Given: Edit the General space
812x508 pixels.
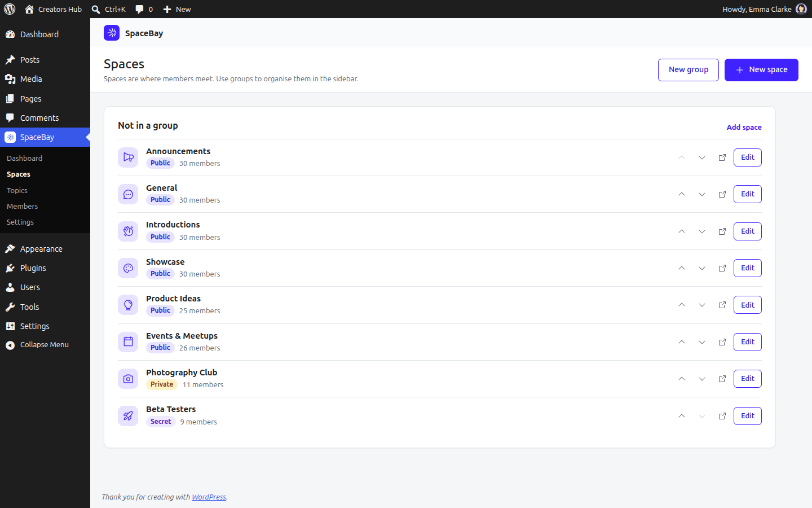Looking at the screenshot, I should tap(748, 194).
